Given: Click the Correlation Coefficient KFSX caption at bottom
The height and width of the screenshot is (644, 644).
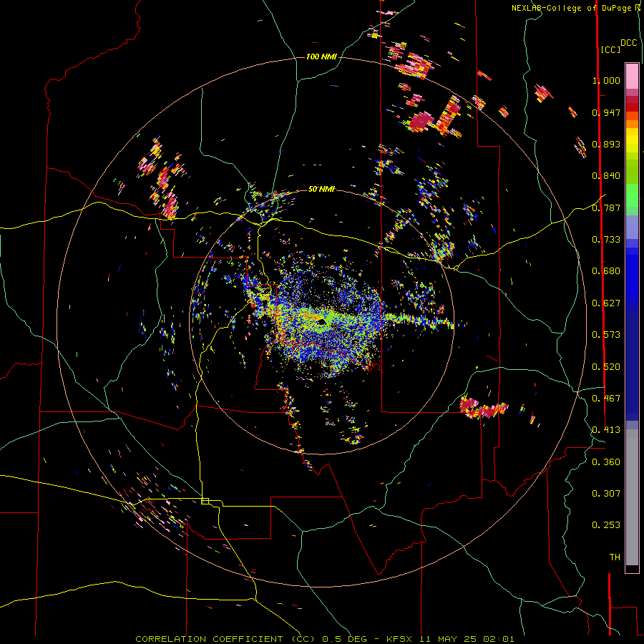Looking at the screenshot, I should click(324, 639).
